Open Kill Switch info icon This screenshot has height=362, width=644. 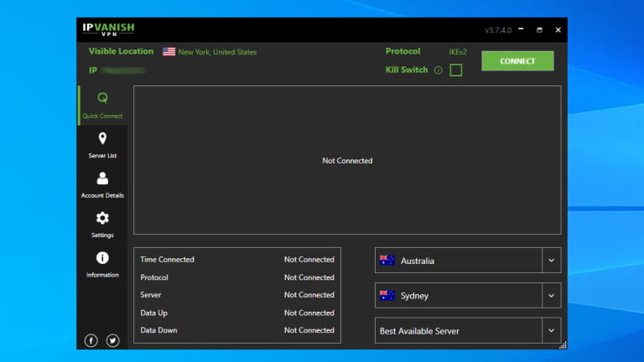tap(439, 70)
